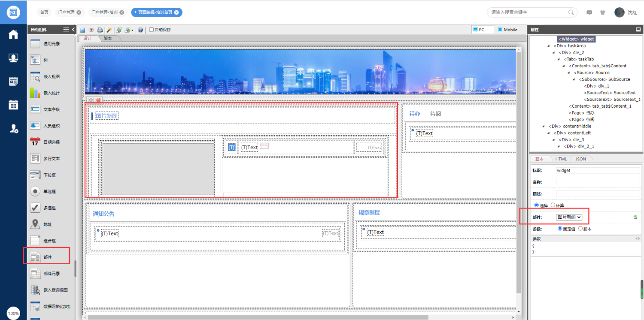This screenshot has width=644, height=320.
Task: Switch to the 基本 properties tab
Action: click(x=539, y=159)
